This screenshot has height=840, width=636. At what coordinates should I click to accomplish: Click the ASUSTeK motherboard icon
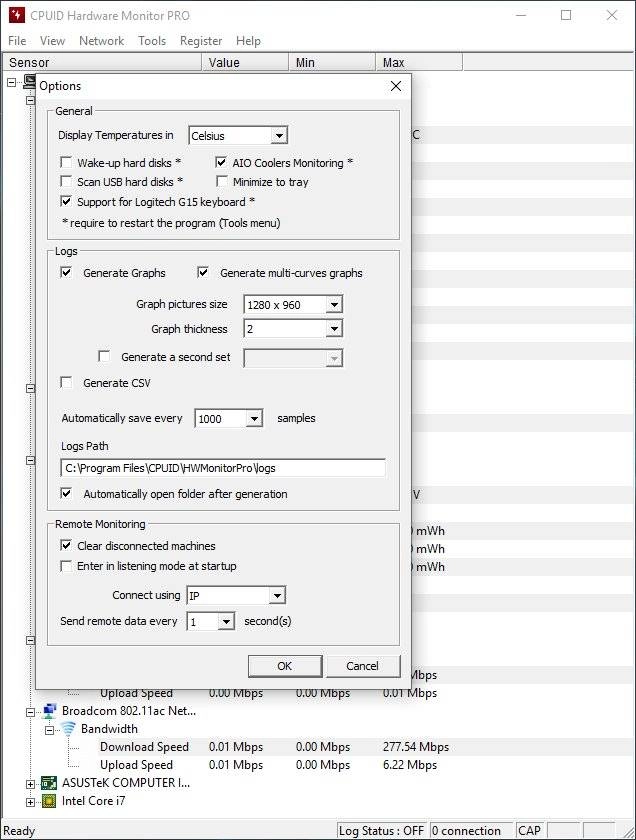pyautogui.click(x=49, y=783)
